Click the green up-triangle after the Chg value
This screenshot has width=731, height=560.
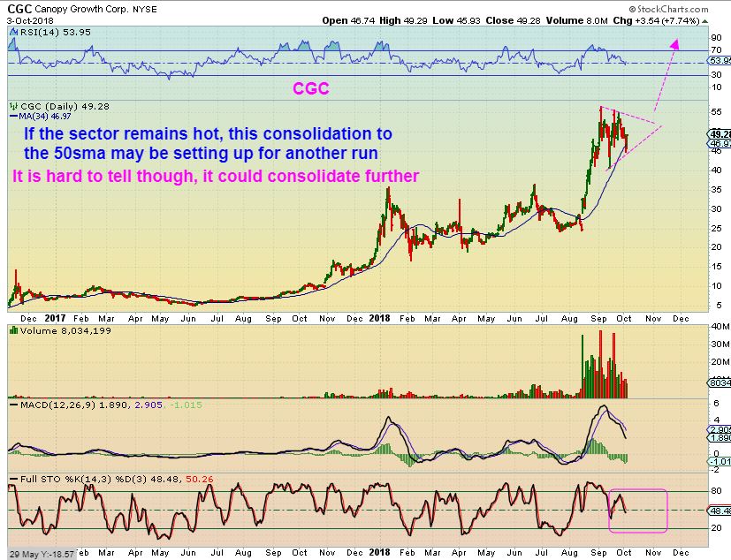point(704,21)
